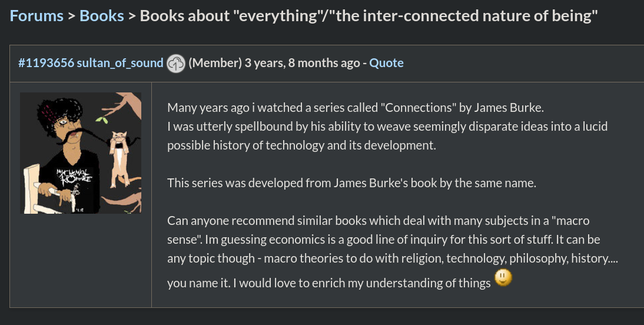Click the (Member) rank label
Screen dimensions: 644x325
(215, 63)
